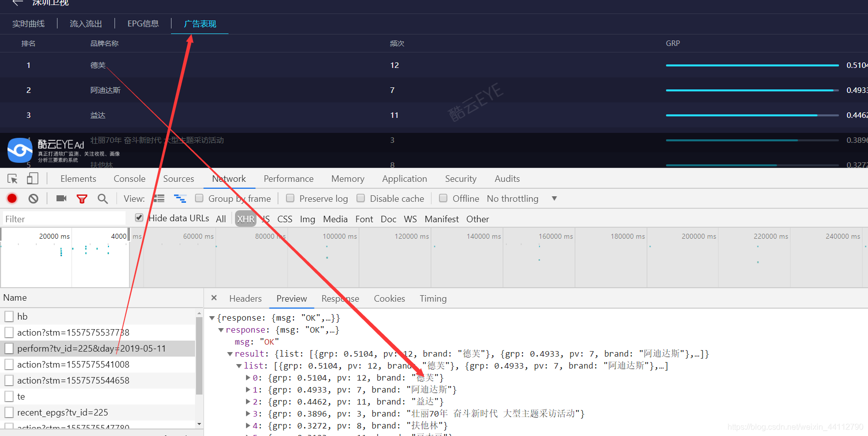The image size is (868, 436).
Task: Open the EPG信息 tab
Action: click(x=143, y=23)
